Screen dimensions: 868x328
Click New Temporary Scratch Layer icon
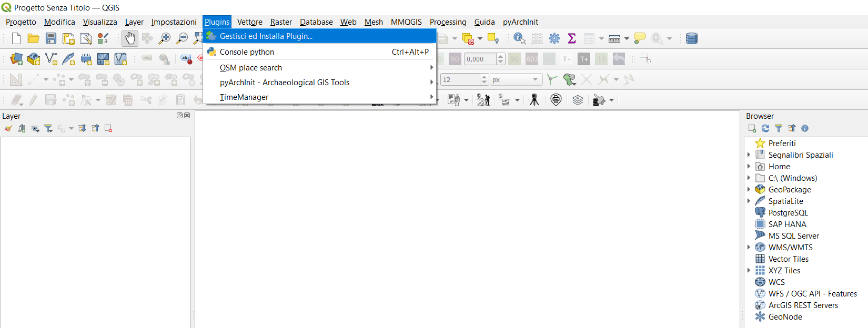[86, 59]
